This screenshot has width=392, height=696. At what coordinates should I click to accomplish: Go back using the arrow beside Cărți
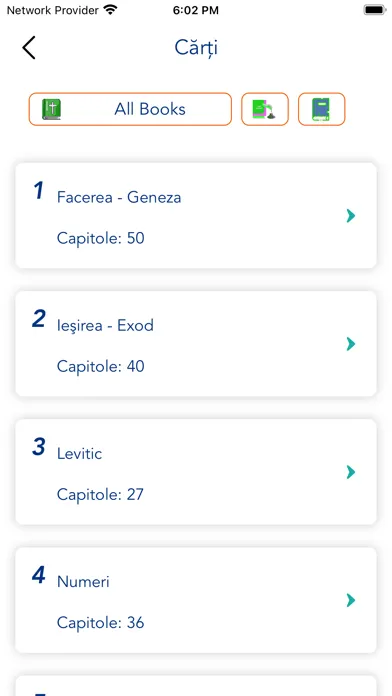coord(29,47)
